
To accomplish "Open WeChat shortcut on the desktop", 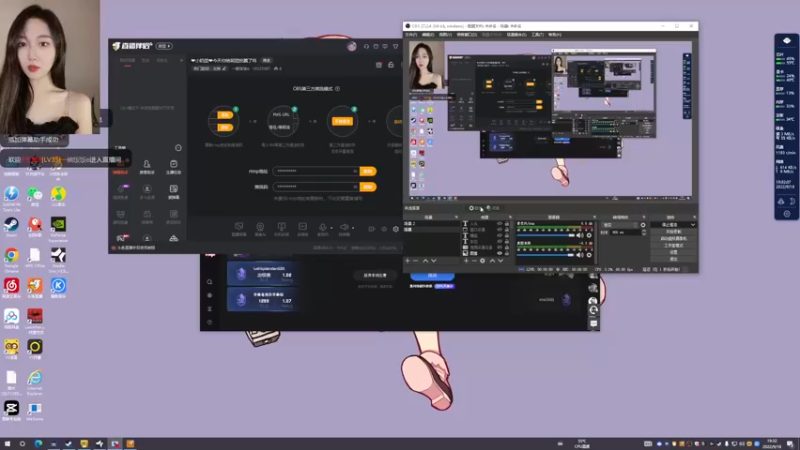I will 35,194.
